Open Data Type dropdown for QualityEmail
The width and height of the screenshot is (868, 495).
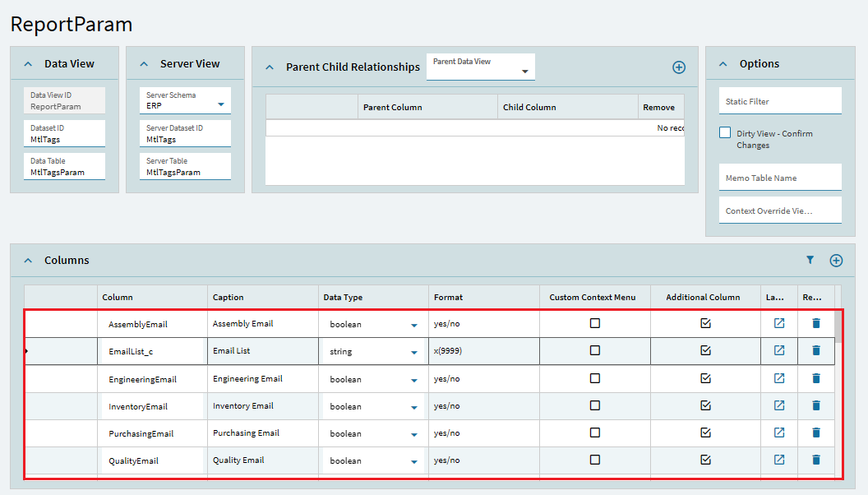(x=414, y=462)
